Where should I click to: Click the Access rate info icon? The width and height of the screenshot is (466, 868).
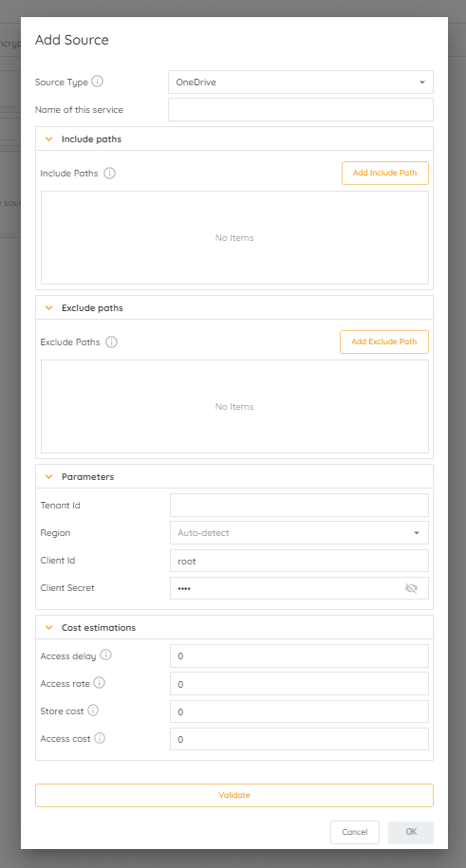[100, 683]
